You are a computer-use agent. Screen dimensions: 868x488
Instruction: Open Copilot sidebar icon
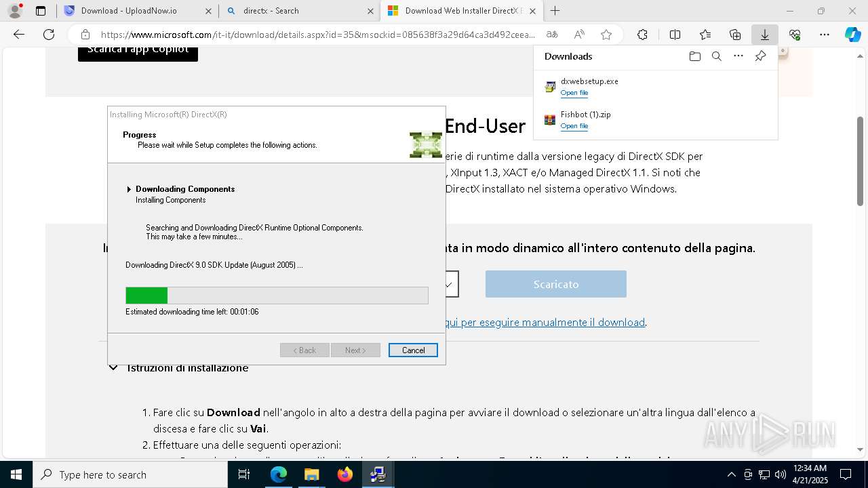point(852,35)
